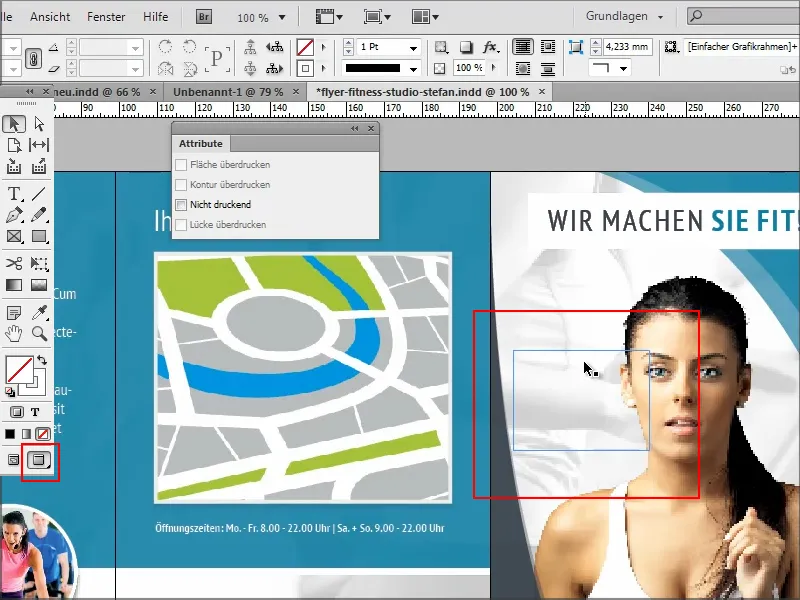Image resolution: width=800 pixels, height=600 pixels.
Task: Set formatting affects container button
Action: [x=16, y=412]
